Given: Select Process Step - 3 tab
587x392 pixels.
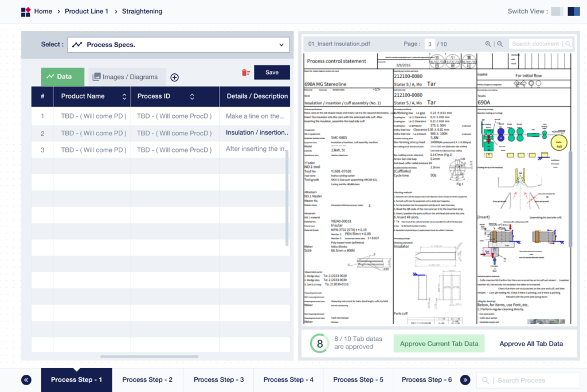Looking at the screenshot, I should 218,379.
